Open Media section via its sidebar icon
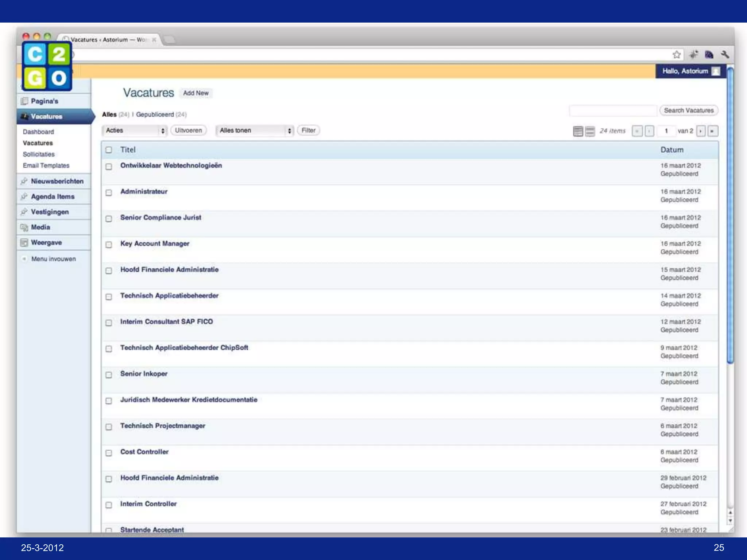Viewport: 747px width, 560px height. pyautogui.click(x=24, y=227)
